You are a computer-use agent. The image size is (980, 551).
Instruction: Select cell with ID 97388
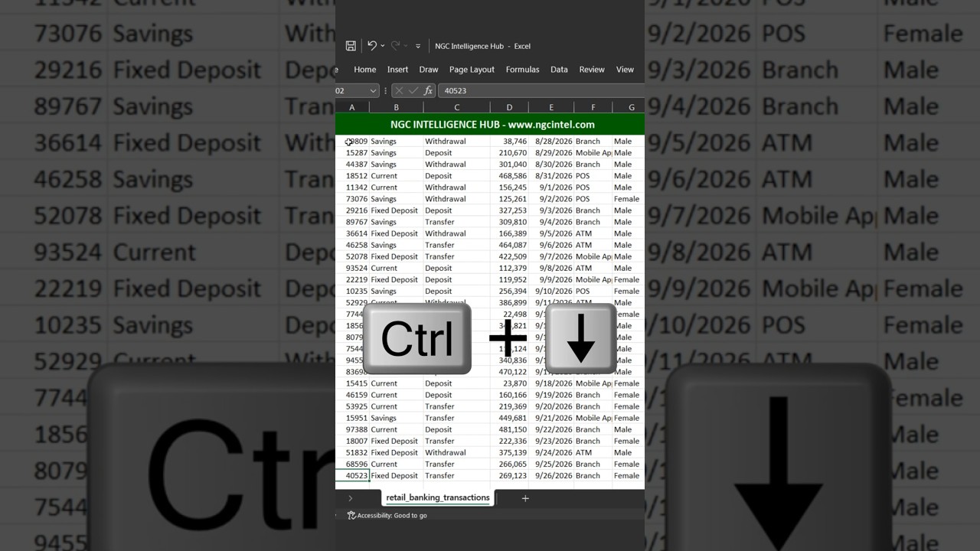352,429
